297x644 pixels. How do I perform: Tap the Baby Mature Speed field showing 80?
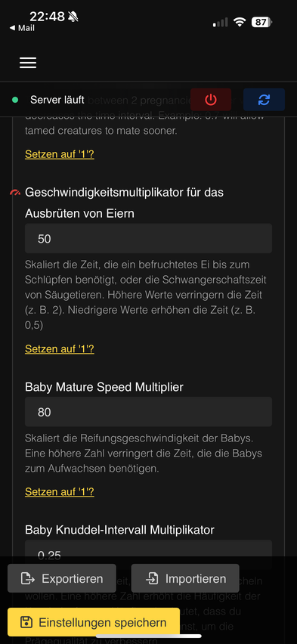[148, 411]
